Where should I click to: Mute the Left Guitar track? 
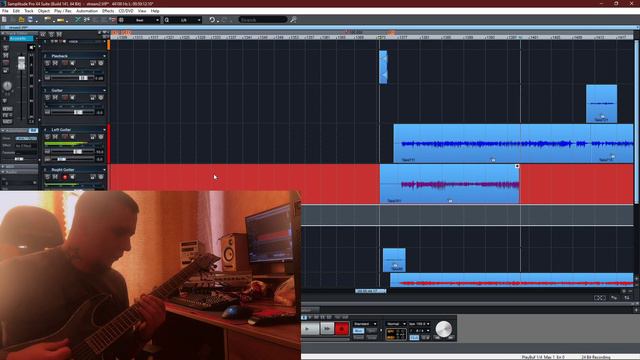55,137
